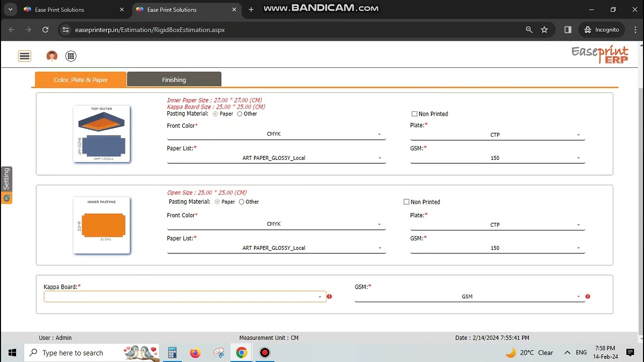The width and height of the screenshot is (644, 362).
Task: Click the user avatar icon
Action: 52,56
